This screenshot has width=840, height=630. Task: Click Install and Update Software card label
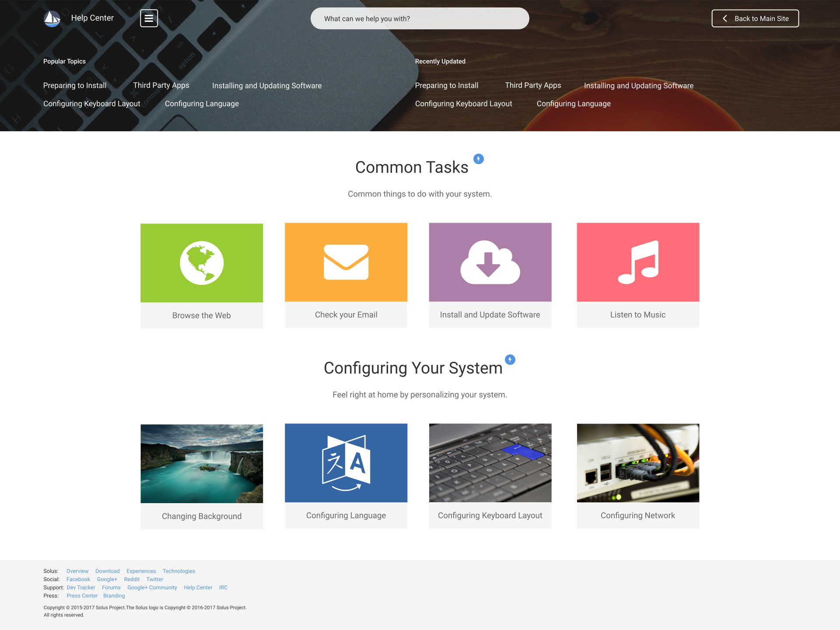(490, 315)
